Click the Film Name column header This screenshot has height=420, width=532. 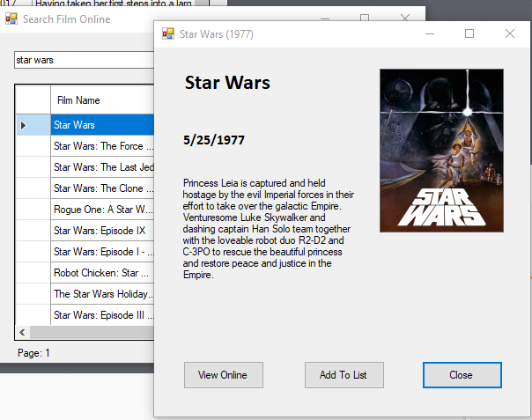point(102,100)
